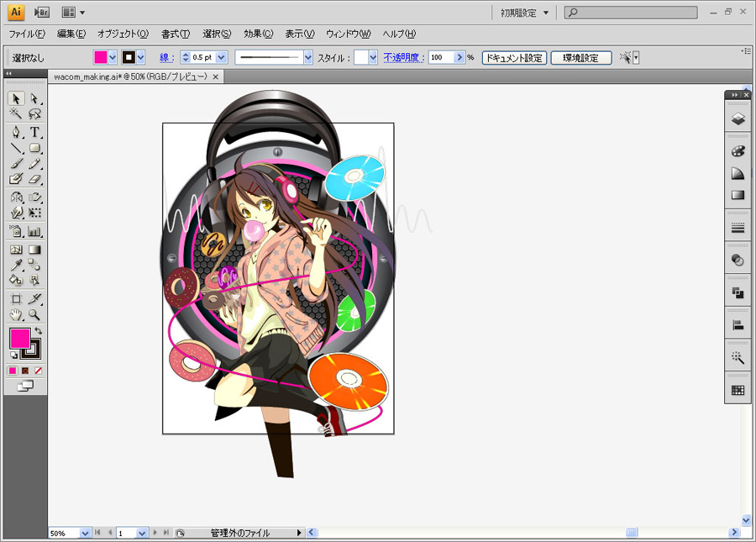Viewport: 756px width, 542px height.
Task: Choose the Rounded Rectangle shape tool
Action: 34,148
